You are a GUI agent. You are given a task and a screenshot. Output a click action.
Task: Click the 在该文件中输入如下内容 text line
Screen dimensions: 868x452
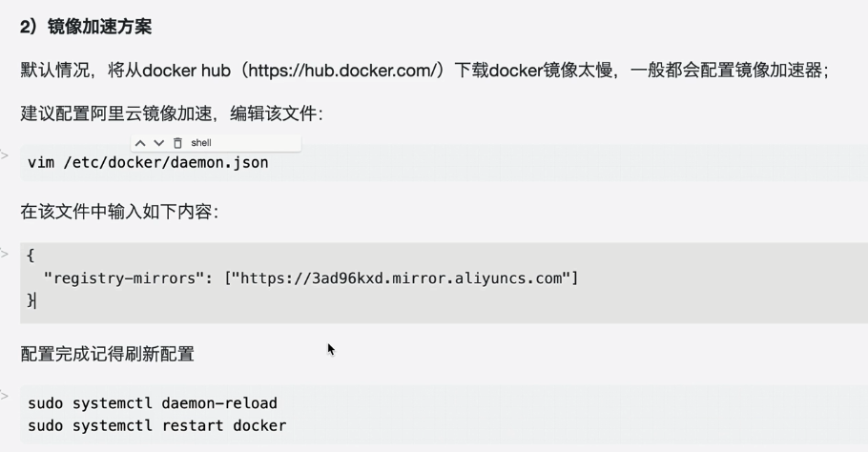click(119, 212)
